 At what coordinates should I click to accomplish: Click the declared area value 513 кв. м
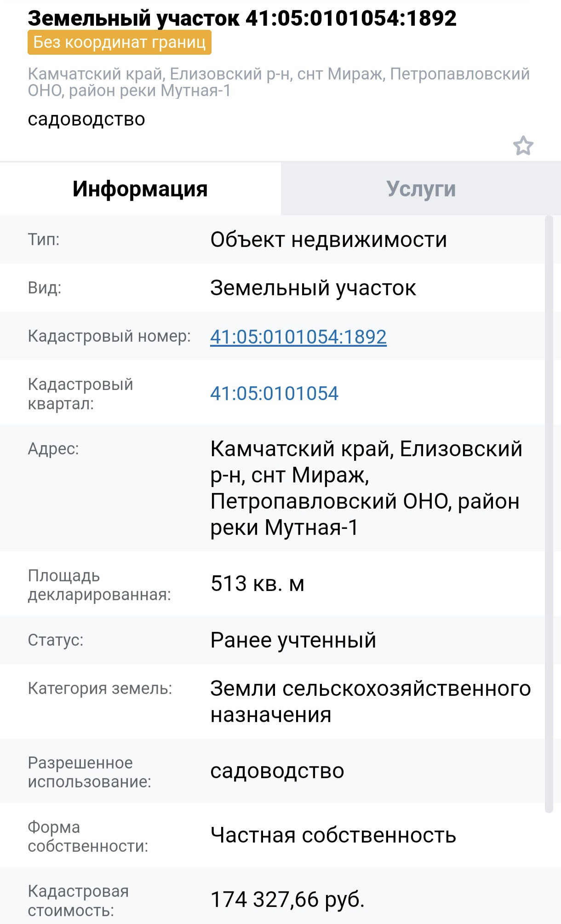click(x=257, y=584)
